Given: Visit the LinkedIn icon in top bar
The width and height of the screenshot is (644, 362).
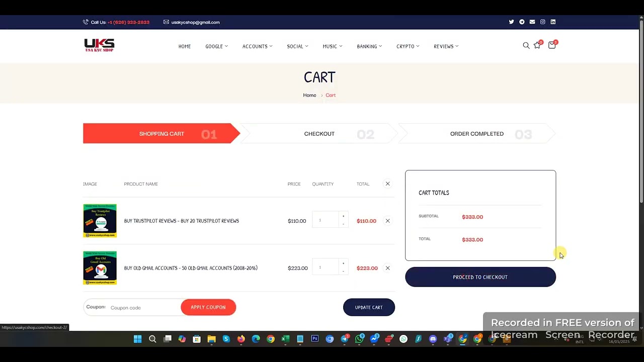Looking at the screenshot, I should click(x=553, y=22).
